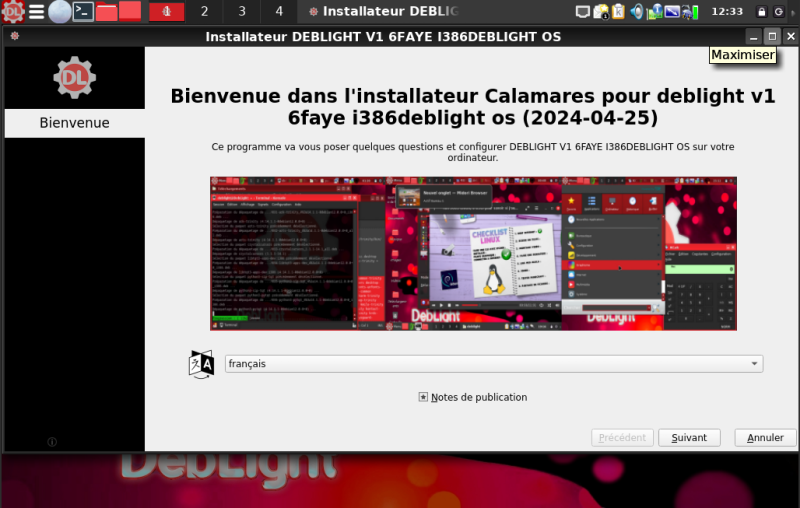This screenshot has width=800, height=508.
Task: Open the DebLight DL start menu
Action: click(x=12, y=11)
